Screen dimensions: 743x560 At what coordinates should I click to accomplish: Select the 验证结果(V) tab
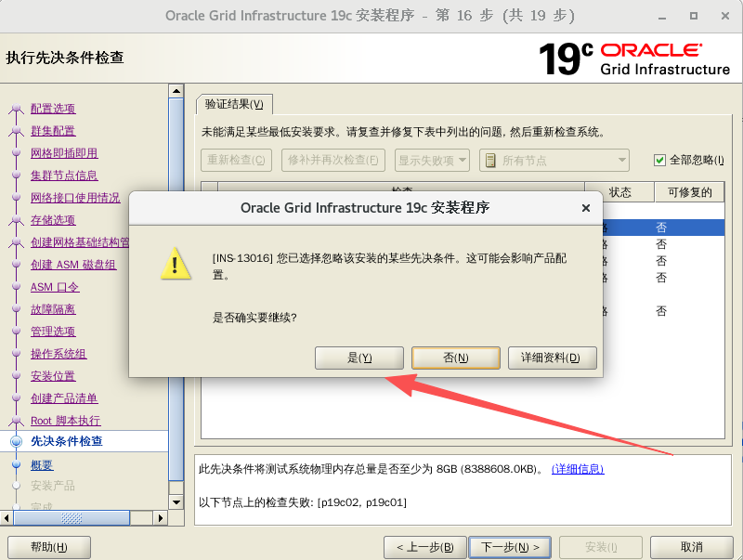[234, 104]
